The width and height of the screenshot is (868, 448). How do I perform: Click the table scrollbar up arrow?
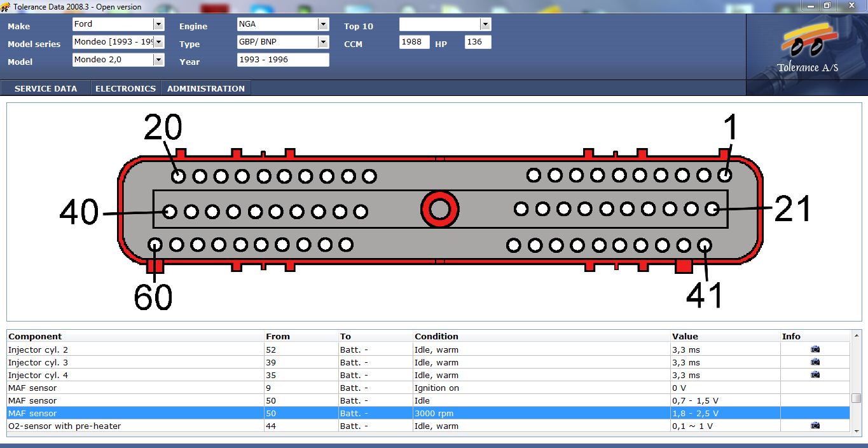[x=856, y=336]
